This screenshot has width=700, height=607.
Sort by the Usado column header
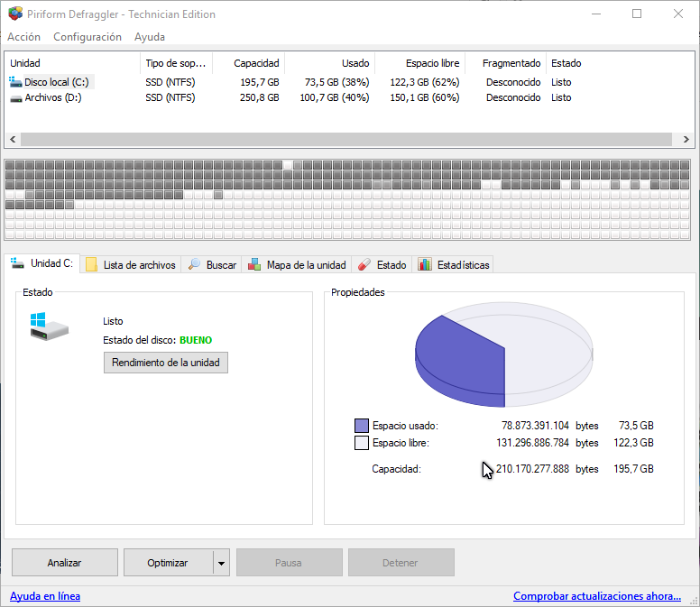329,63
